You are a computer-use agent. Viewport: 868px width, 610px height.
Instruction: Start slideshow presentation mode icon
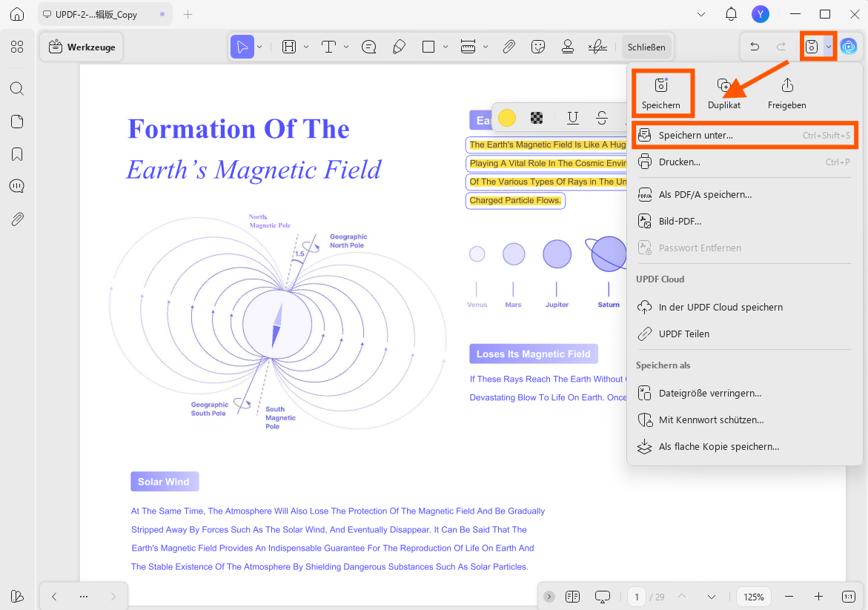pos(603,597)
